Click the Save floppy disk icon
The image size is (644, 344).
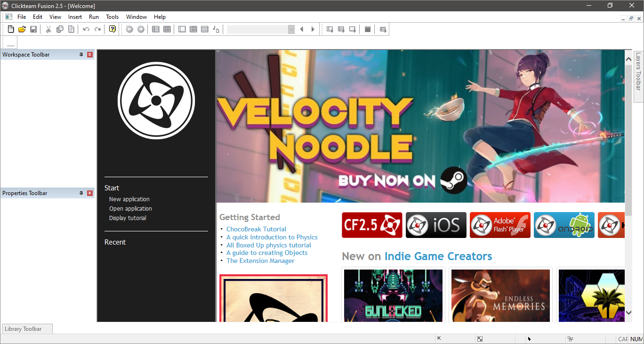pyautogui.click(x=33, y=29)
